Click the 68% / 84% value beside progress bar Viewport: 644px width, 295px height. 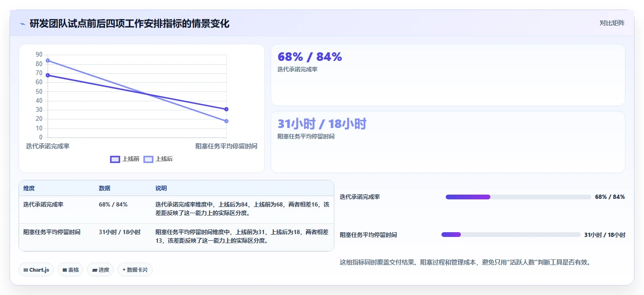[x=610, y=197]
